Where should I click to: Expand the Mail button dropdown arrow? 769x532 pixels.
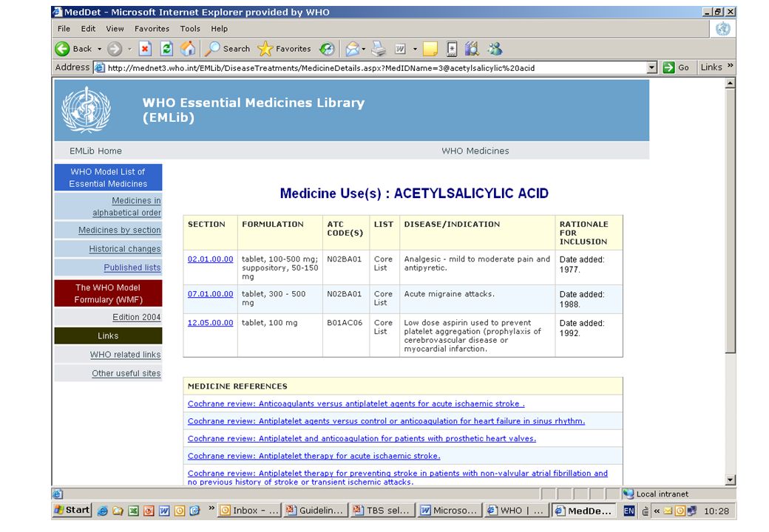[x=363, y=49]
